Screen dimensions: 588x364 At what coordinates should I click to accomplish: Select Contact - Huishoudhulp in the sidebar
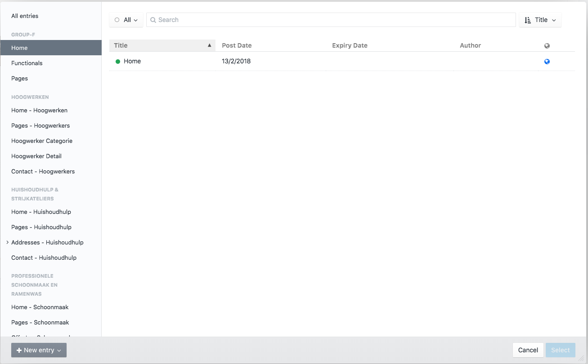(44, 257)
